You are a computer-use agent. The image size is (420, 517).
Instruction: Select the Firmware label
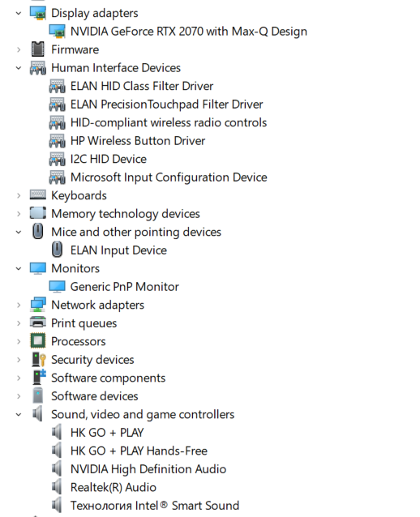[x=75, y=49]
